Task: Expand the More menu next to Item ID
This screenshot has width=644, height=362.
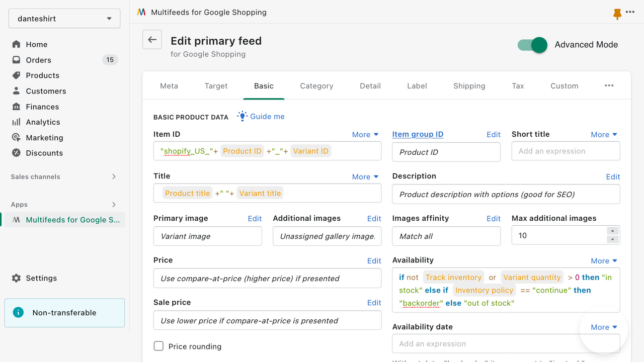Action: click(365, 134)
